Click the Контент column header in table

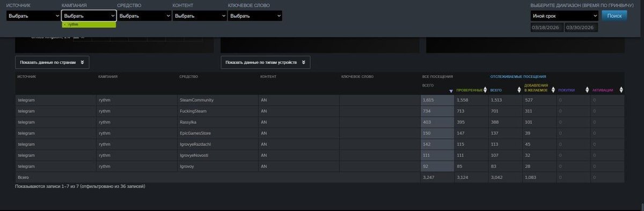(x=268, y=77)
